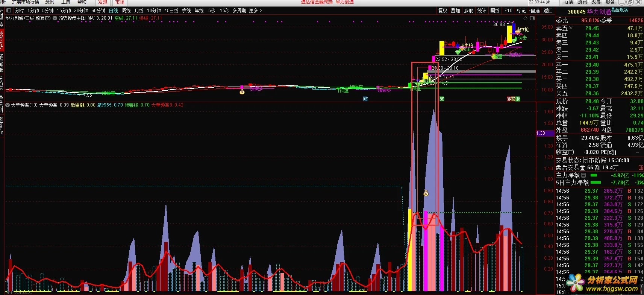644x295 pixels.
Task: Click the 财 marker on the chart
Action: pos(365,99)
